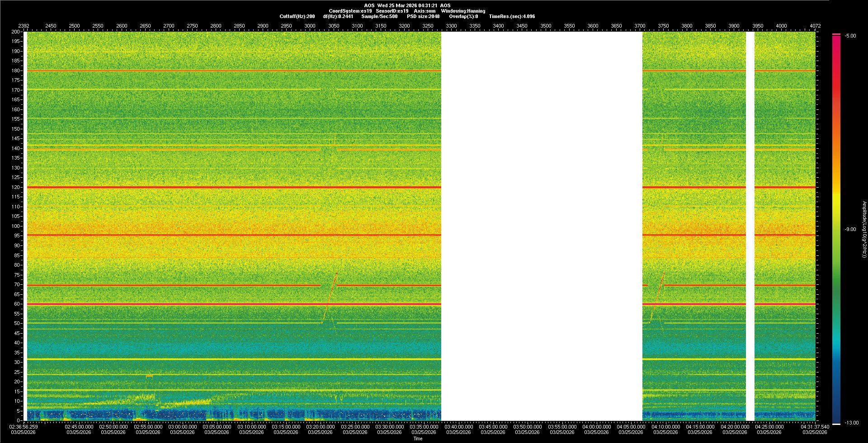Click the -9.00 colorbar label
Image resolution: width=868 pixels, height=443 pixels.
(x=850, y=229)
